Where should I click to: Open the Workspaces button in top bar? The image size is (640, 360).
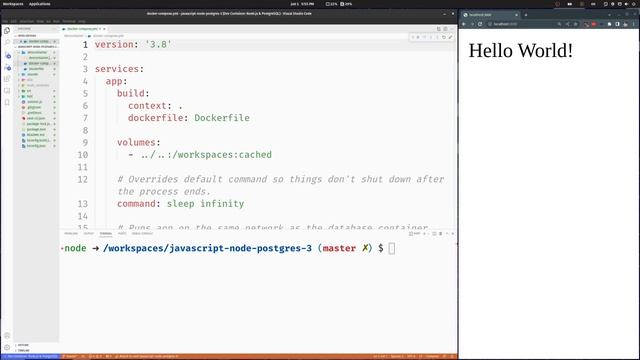tap(13, 4)
